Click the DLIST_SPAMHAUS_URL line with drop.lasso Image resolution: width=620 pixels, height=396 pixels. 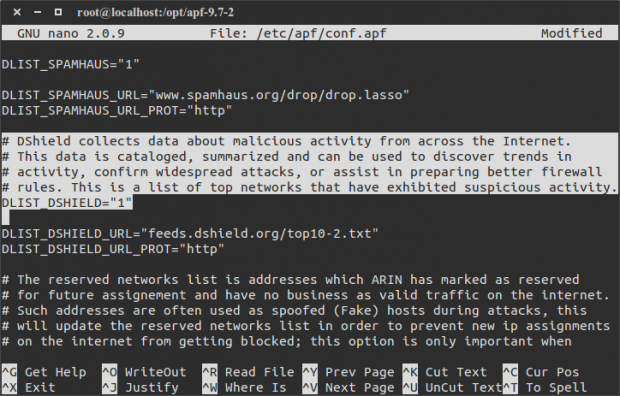[205, 95]
